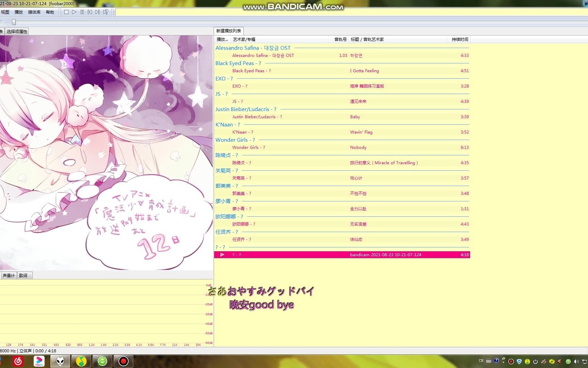Jump to the previous track
The width and height of the screenshot is (588, 368).
click(x=90, y=12)
